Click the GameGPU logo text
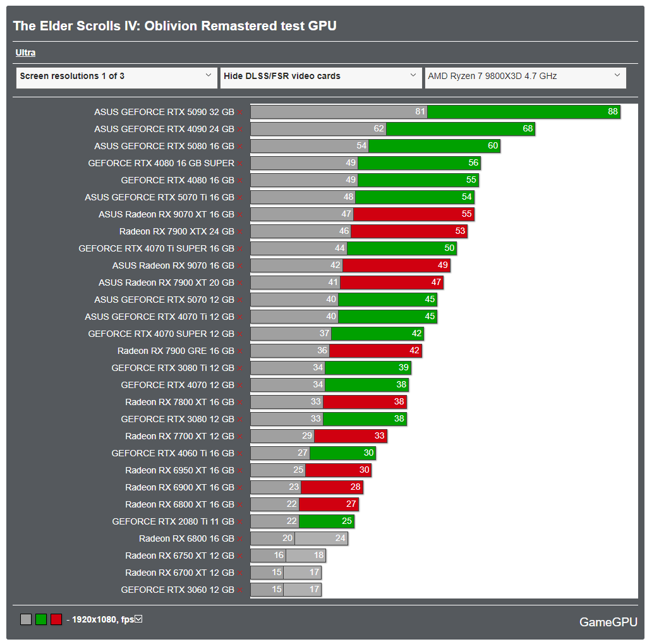 click(608, 622)
